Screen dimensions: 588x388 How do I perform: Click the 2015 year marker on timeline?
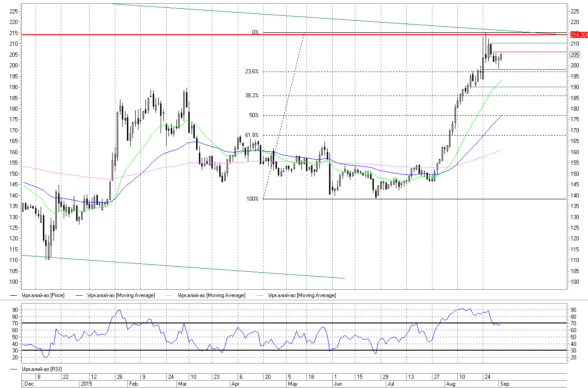tap(87, 383)
